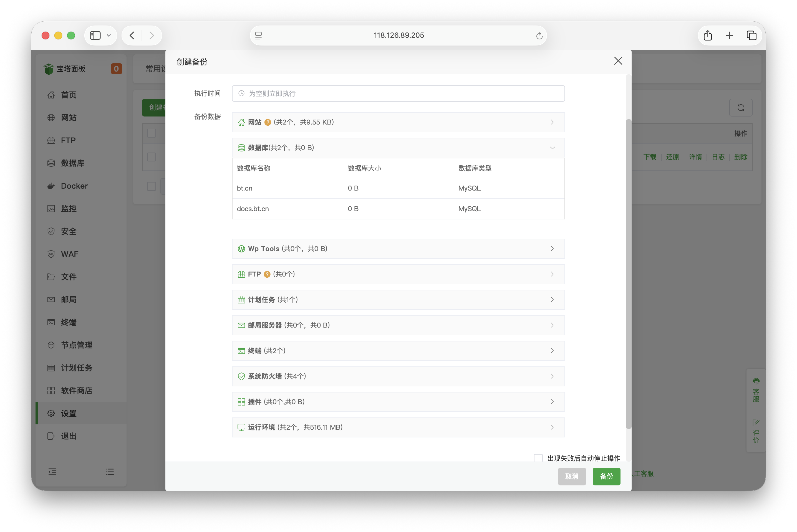Image resolution: width=797 pixels, height=532 pixels.
Task: Open the 客服 customer service panel
Action: click(756, 389)
